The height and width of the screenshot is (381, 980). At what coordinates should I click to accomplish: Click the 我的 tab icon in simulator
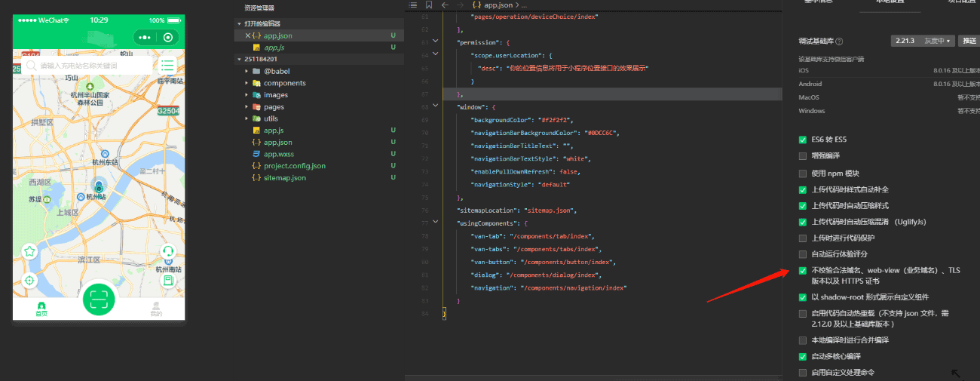point(156,307)
